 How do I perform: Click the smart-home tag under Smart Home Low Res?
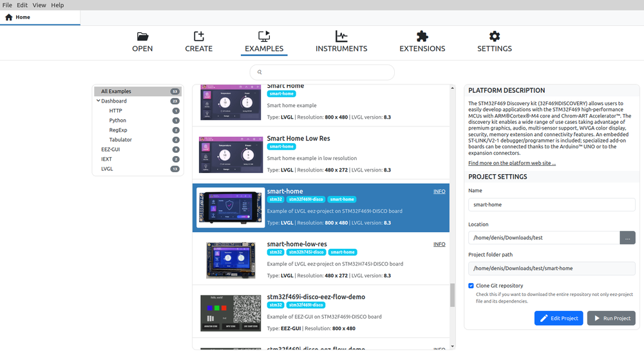[x=281, y=147]
